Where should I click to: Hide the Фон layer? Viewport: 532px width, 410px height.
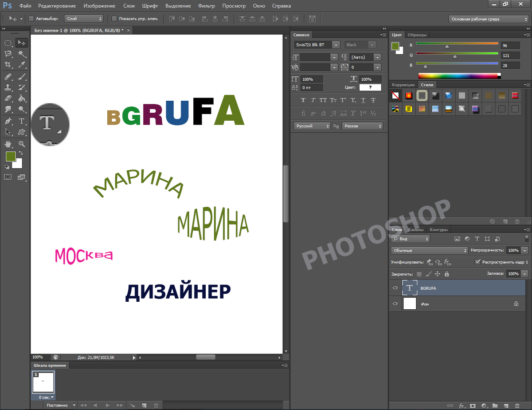tap(395, 304)
